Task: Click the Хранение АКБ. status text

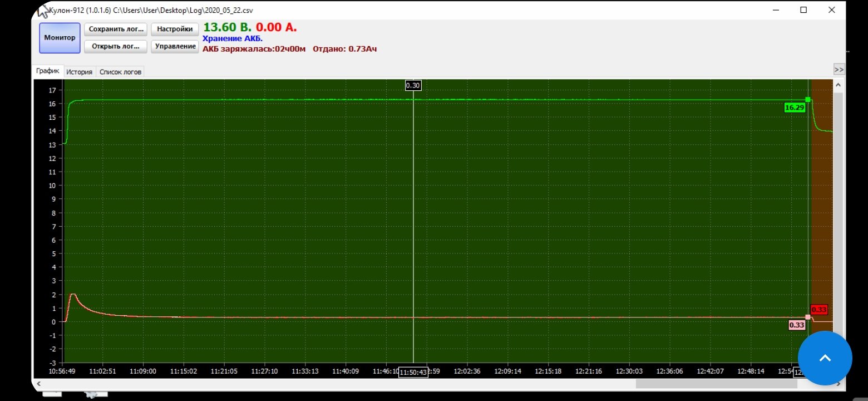Action: (233, 38)
